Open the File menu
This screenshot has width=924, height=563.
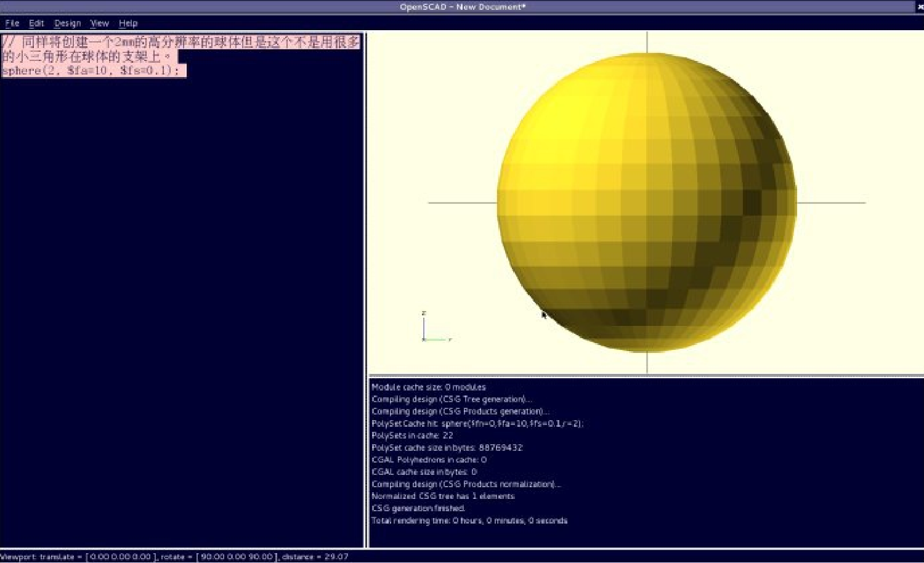pos(12,23)
